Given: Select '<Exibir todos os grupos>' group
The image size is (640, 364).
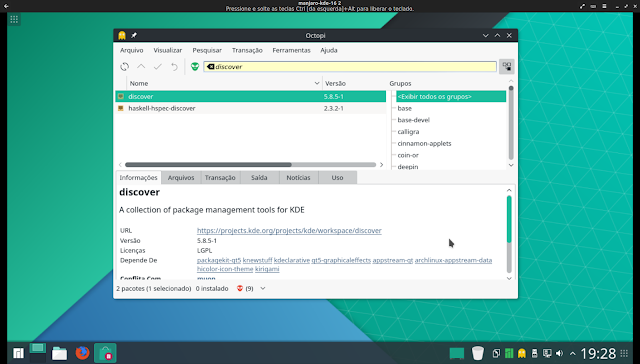Looking at the screenshot, I should point(451,97).
